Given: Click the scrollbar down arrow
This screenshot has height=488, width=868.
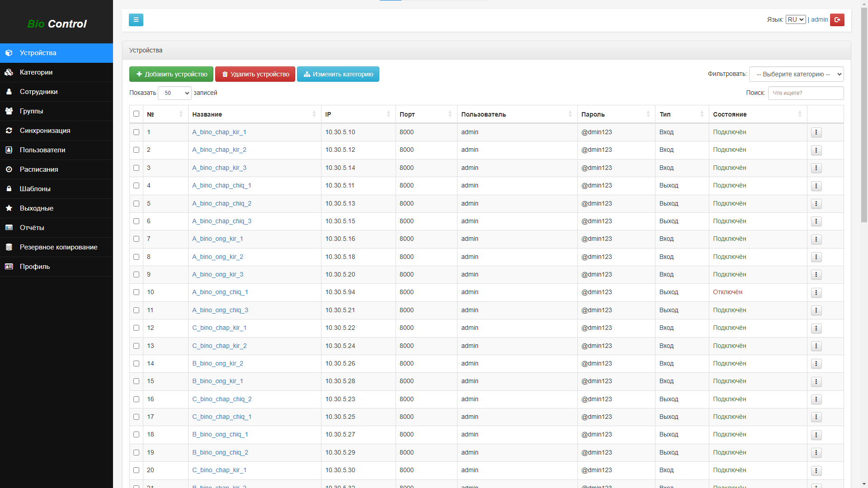Looking at the screenshot, I should (864, 484).
